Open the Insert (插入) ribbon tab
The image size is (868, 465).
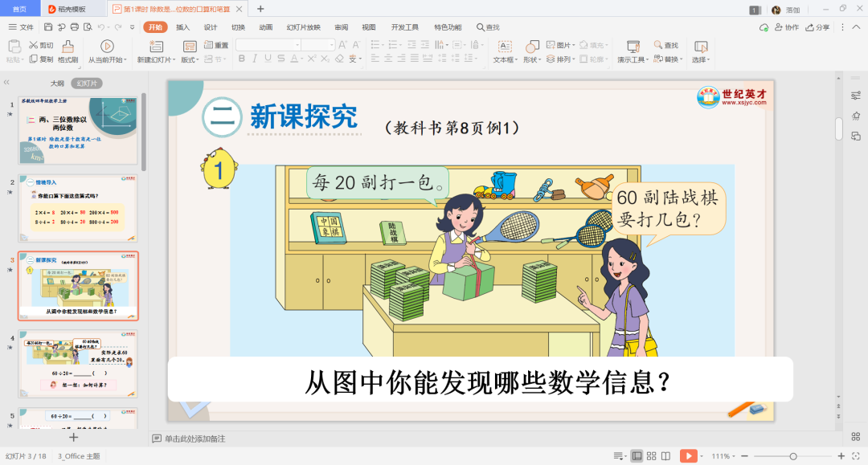183,27
